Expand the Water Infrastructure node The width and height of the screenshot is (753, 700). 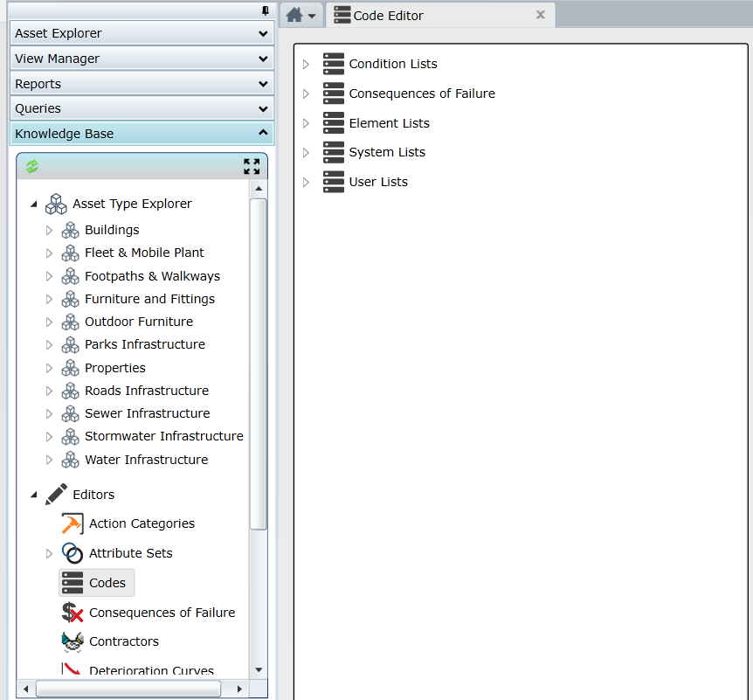point(49,460)
